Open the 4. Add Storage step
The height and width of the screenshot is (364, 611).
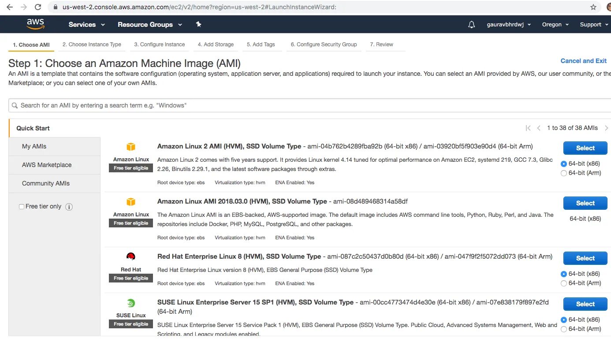(x=216, y=45)
